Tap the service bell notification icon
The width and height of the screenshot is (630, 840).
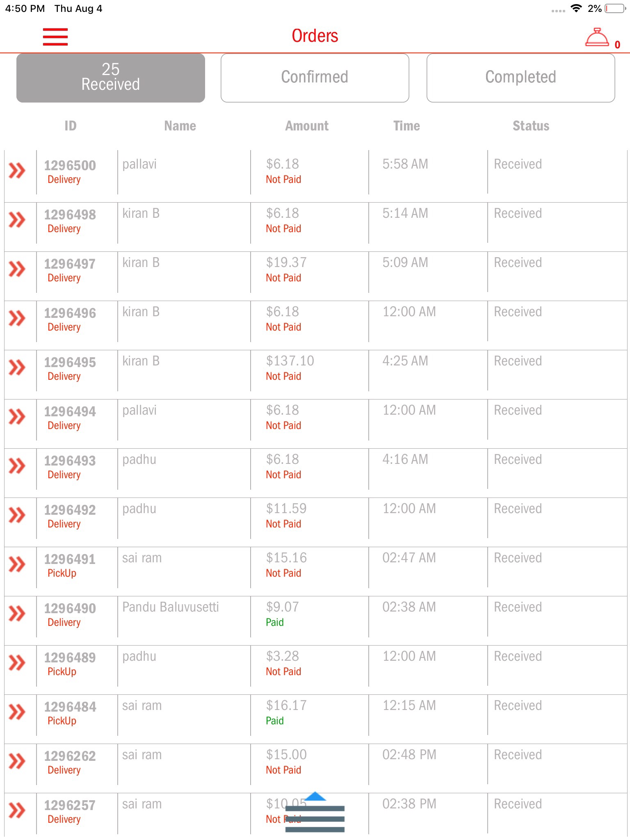pos(597,37)
